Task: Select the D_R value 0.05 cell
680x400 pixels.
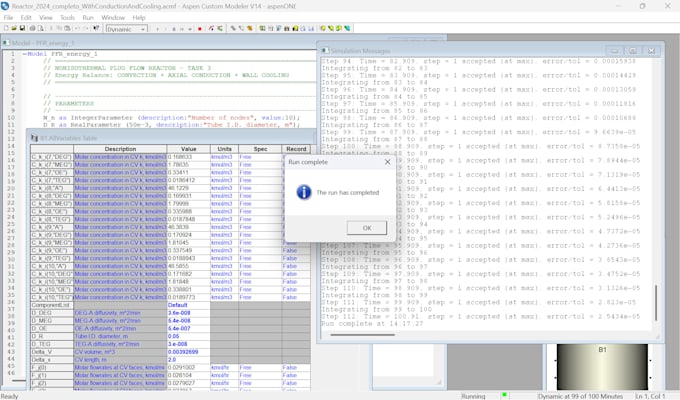Action: point(189,337)
